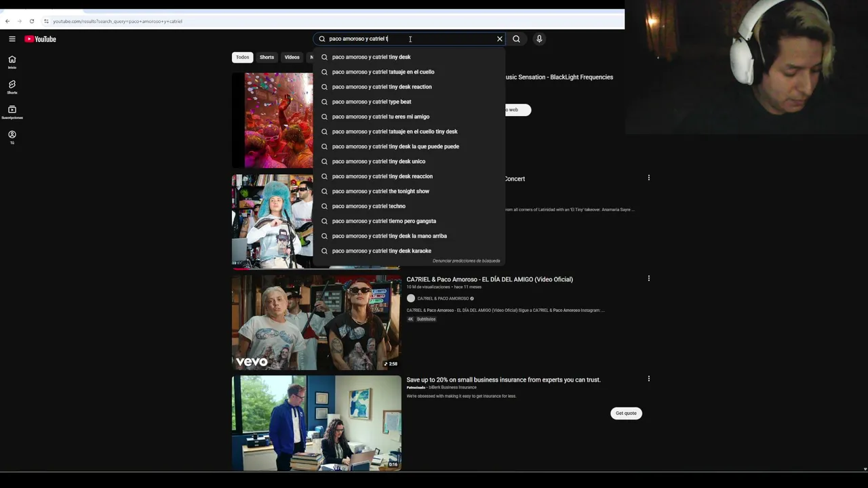The width and height of the screenshot is (868, 488).
Task: Choose suggestion 'the tonight show'
Action: [410, 191]
